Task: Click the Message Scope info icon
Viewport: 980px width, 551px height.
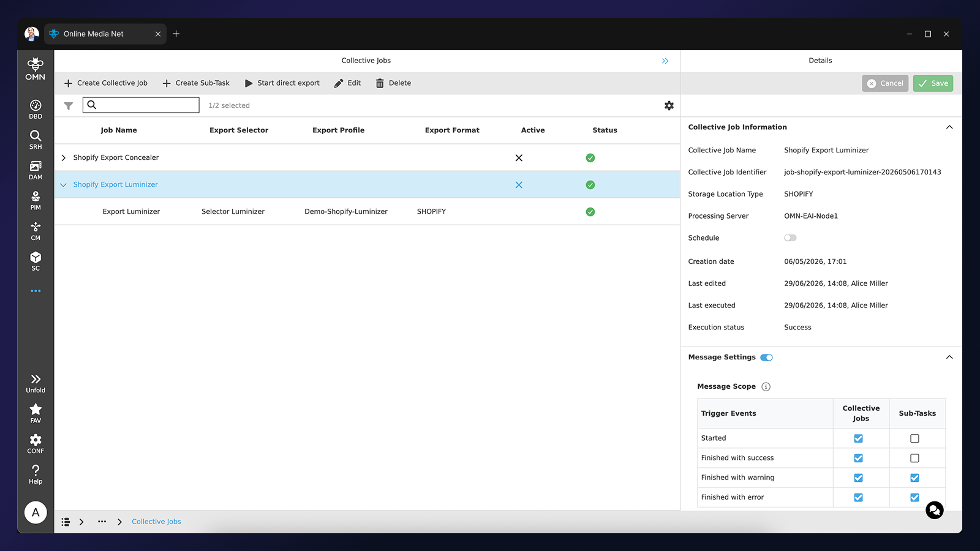Action: pos(766,387)
